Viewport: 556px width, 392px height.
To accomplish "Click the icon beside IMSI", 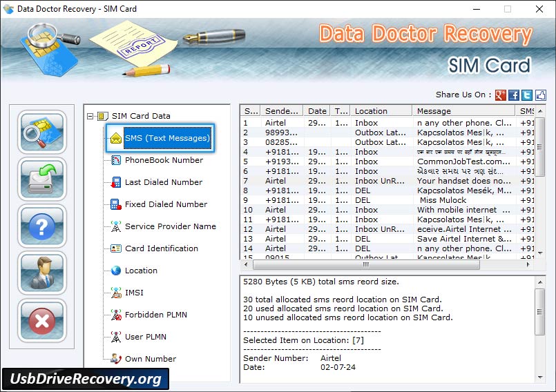I will pyautogui.click(x=115, y=293).
